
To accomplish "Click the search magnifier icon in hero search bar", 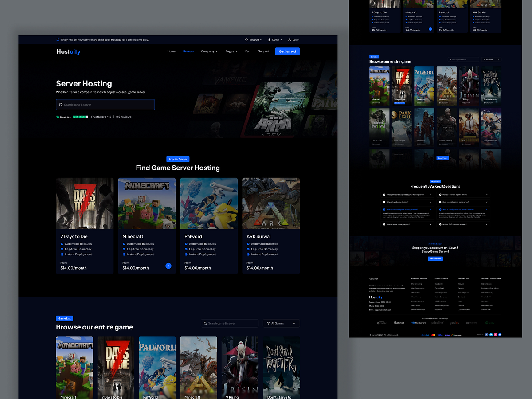I will 61,105.
